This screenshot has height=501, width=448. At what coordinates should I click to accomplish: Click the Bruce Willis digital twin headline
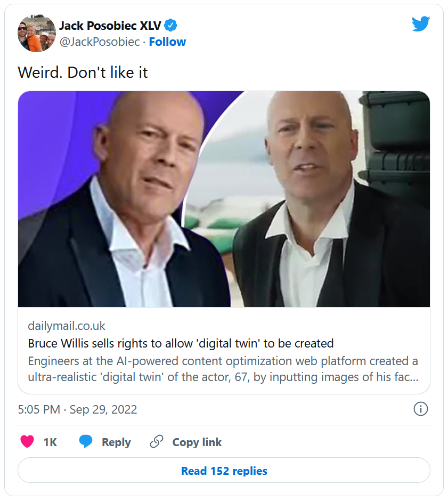coord(181,343)
